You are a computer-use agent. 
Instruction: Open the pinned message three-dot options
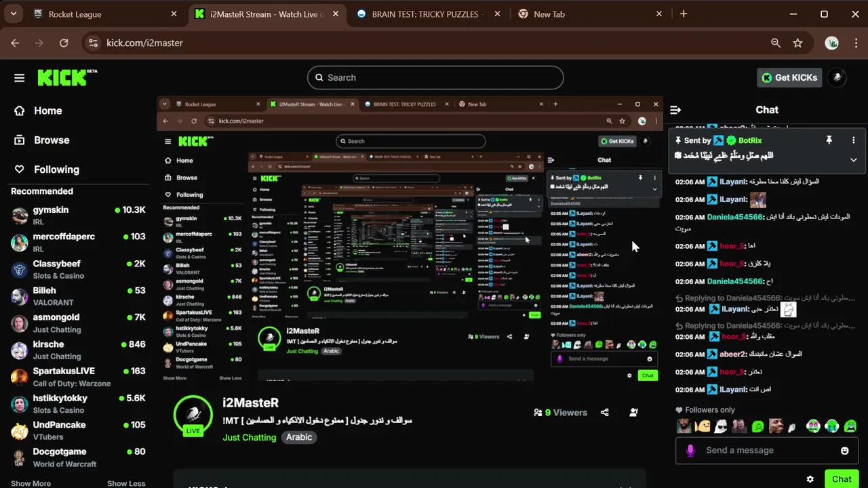coord(853,140)
